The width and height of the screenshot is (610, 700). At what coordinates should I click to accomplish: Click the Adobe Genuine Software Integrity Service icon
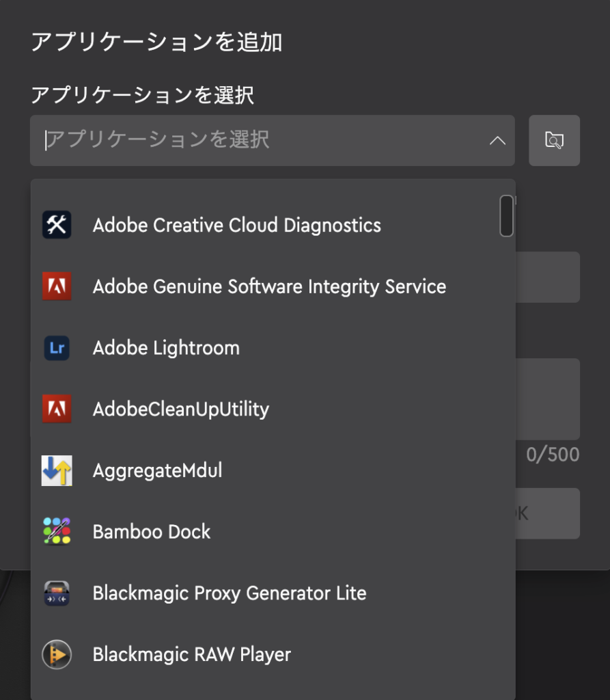[x=57, y=286]
